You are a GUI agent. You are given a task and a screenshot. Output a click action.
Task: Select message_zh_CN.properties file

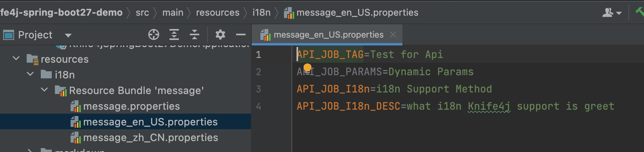pyautogui.click(x=151, y=138)
